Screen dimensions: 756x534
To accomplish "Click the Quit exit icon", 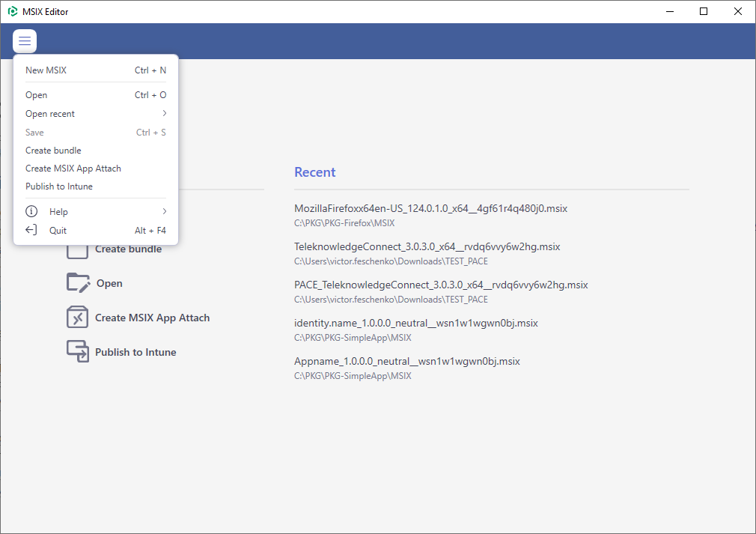I will (x=31, y=230).
